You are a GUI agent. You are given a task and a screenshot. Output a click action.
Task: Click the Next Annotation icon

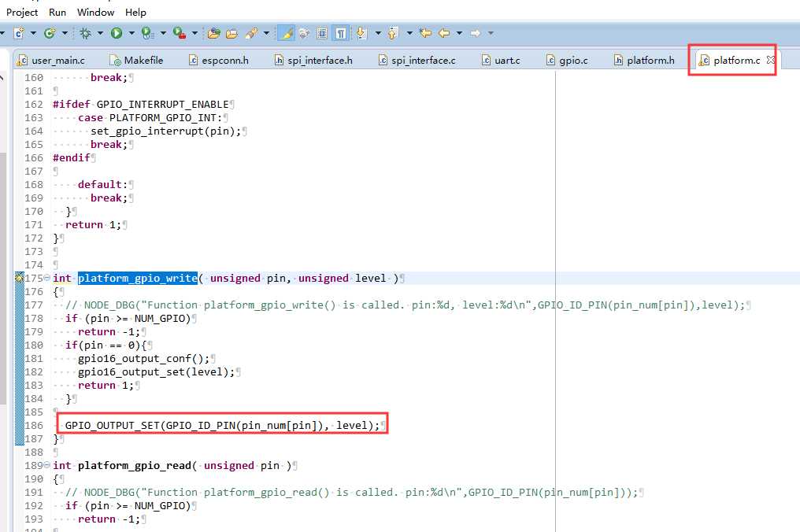361,33
